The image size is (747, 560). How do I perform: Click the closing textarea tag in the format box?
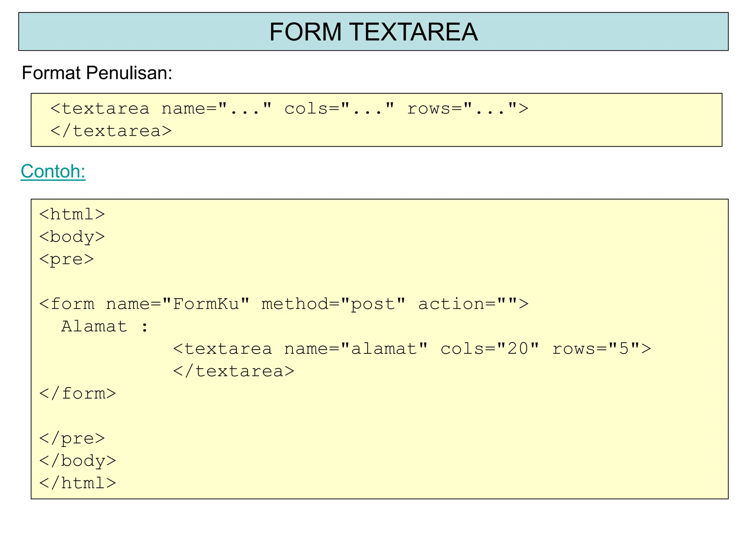coord(111,131)
